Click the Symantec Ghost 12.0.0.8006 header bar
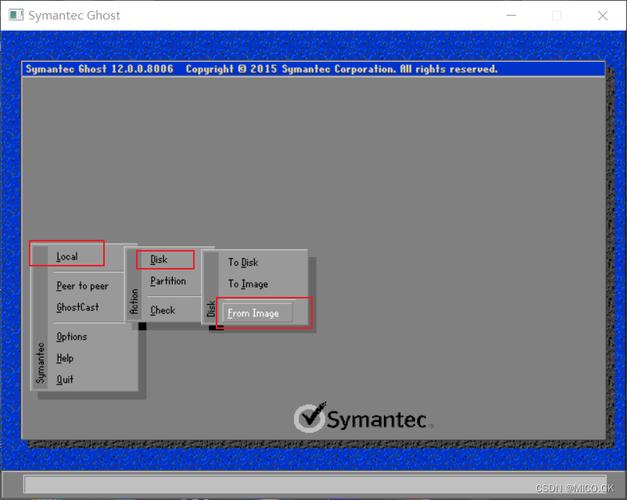Viewport: 627px width, 500px height. point(313,69)
